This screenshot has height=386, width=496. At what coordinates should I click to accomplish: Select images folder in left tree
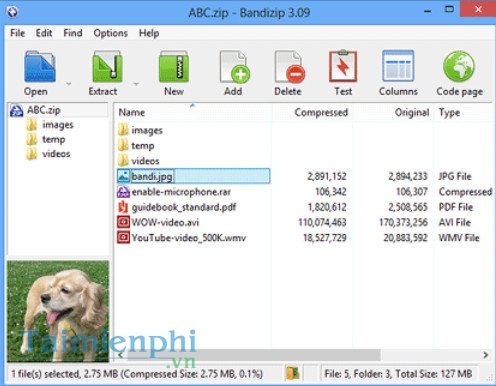[x=58, y=125]
